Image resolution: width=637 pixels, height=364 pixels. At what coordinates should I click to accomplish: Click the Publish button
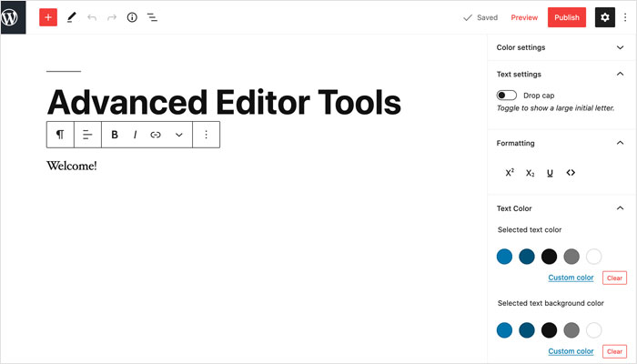pyautogui.click(x=567, y=17)
